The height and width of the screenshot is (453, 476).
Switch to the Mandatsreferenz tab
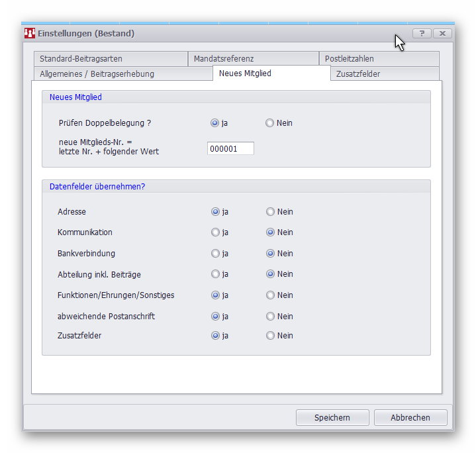[224, 59]
